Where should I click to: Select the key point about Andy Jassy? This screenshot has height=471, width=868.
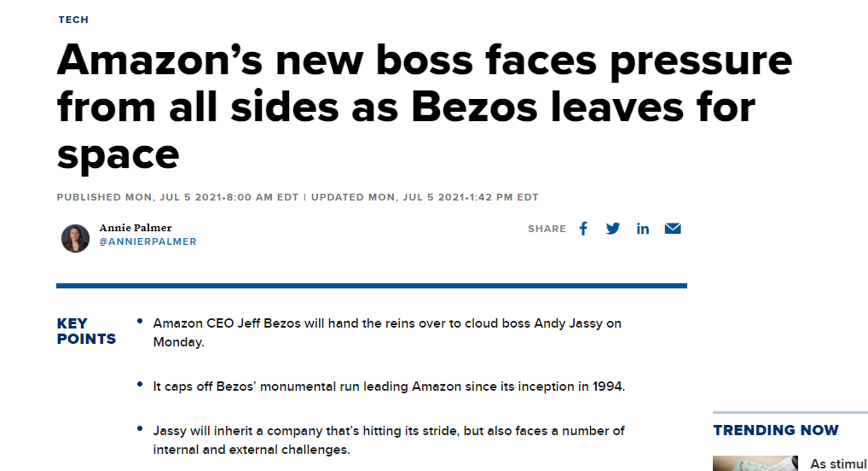click(387, 332)
